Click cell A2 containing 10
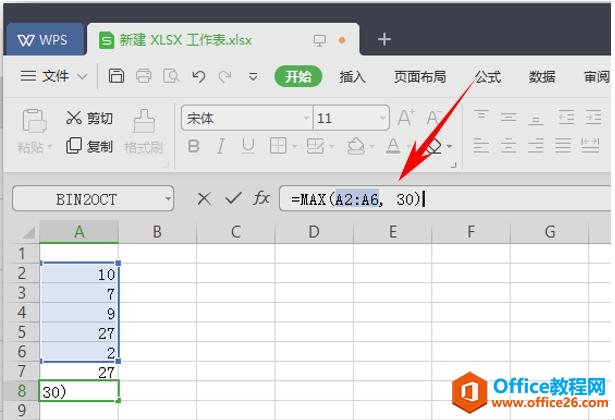615x420 pixels. pyautogui.click(x=79, y=273)
